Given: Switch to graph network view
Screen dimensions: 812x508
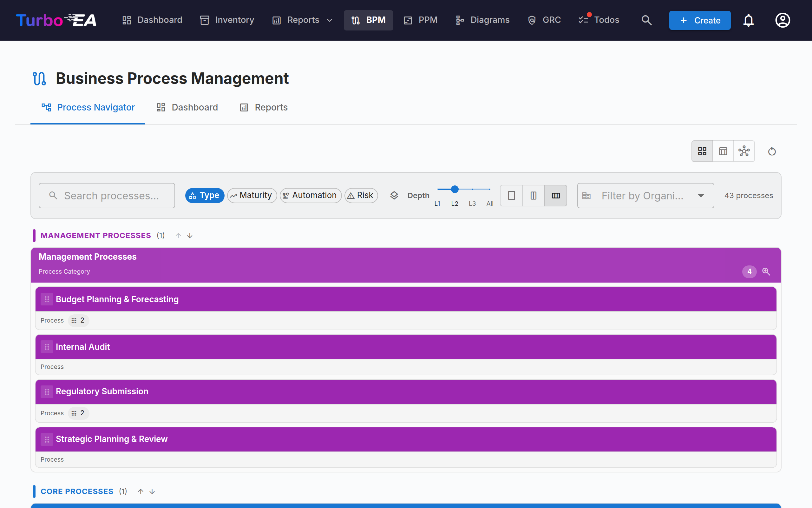Looking at the screenshot, I should 744,151.
